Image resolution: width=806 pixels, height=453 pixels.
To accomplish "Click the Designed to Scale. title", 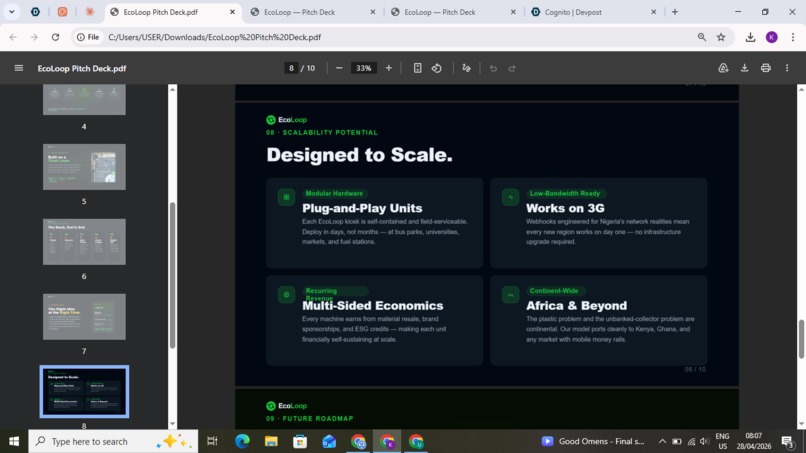I will (359, 155).
